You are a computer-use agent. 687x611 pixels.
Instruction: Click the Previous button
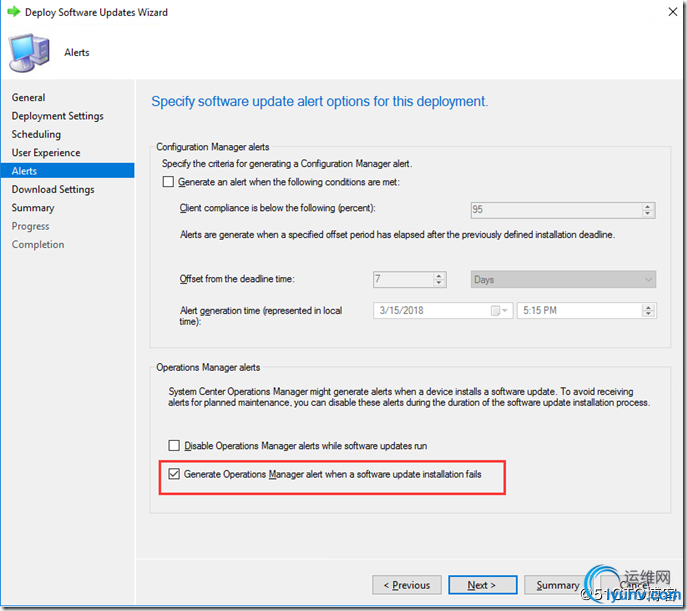point(407,585)
